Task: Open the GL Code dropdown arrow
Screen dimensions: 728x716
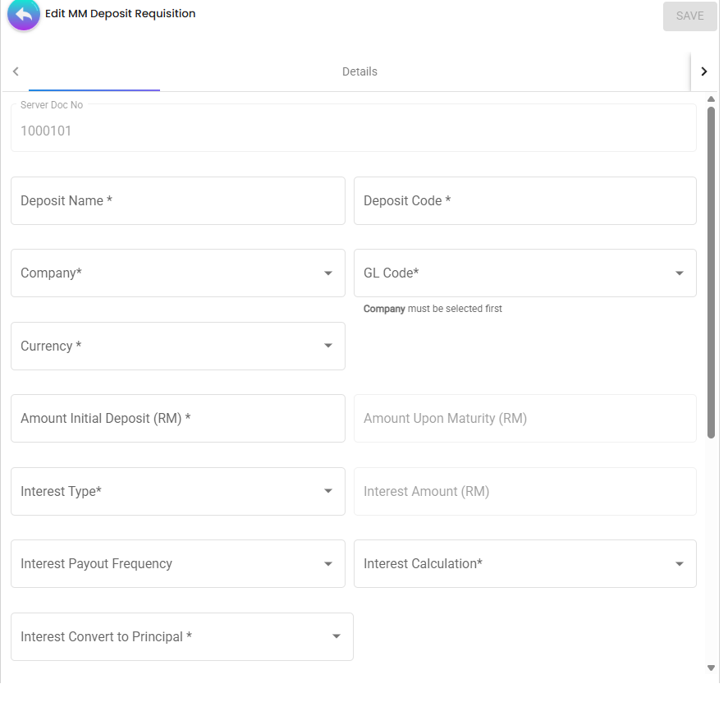Action: (679, 273)
